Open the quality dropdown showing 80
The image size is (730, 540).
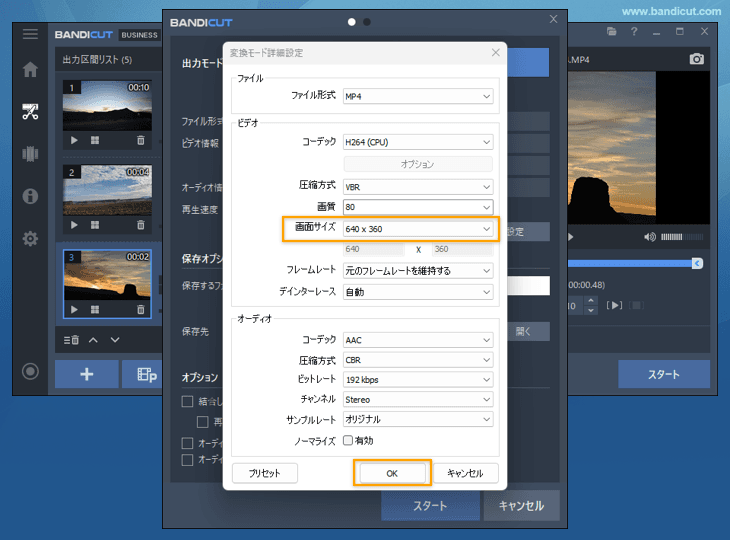(x=418, y=207)
